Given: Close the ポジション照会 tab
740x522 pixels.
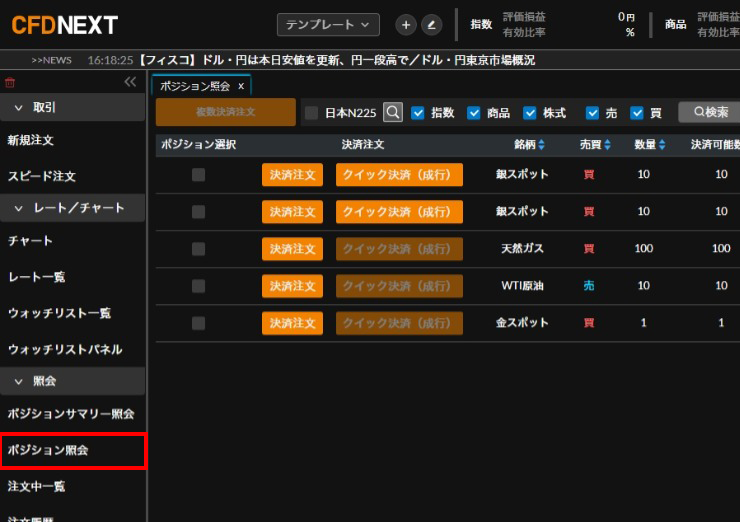Looking at the screenshot, I should coord(241,87).
